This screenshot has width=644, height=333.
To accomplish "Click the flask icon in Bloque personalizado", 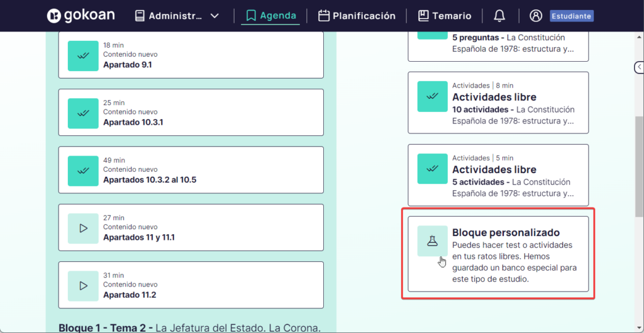I will (433, 241).
